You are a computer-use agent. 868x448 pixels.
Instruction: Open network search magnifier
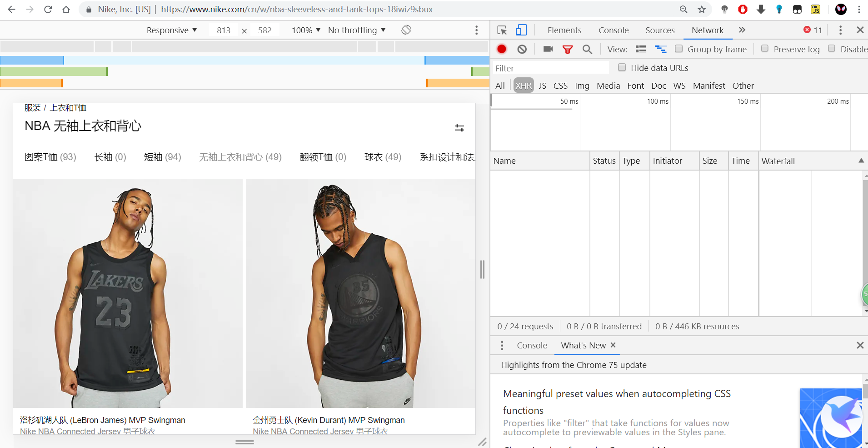pos(587,49)
